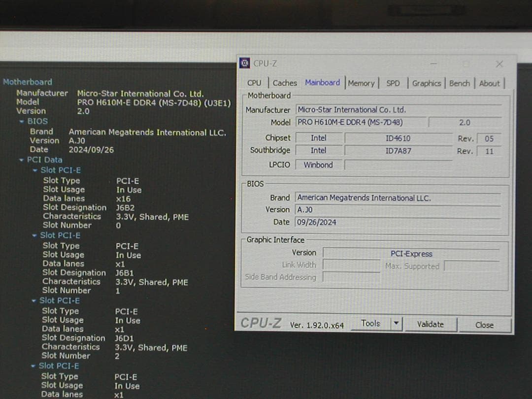This screenshot has height=399, width=532.
Task: Select the Memory tab
Action: click(x=362, y=83)
